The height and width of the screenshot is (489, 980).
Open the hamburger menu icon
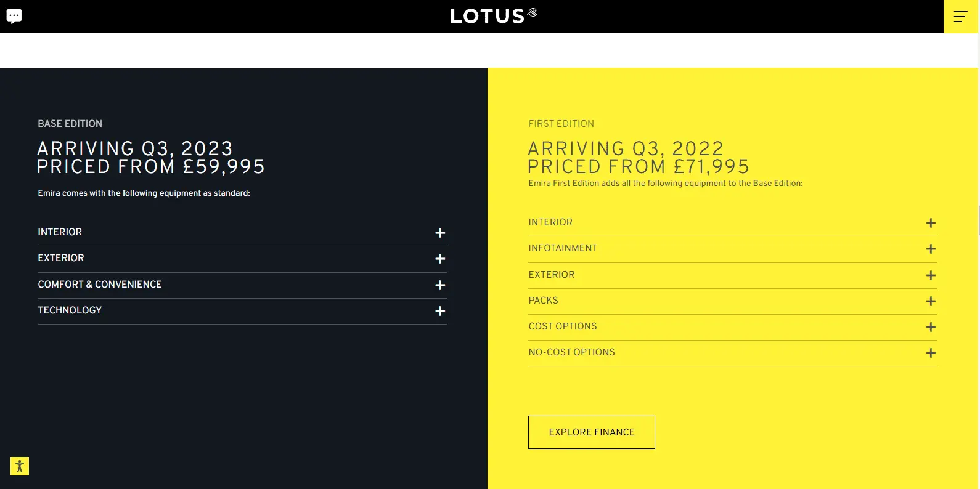pos(960,17)
